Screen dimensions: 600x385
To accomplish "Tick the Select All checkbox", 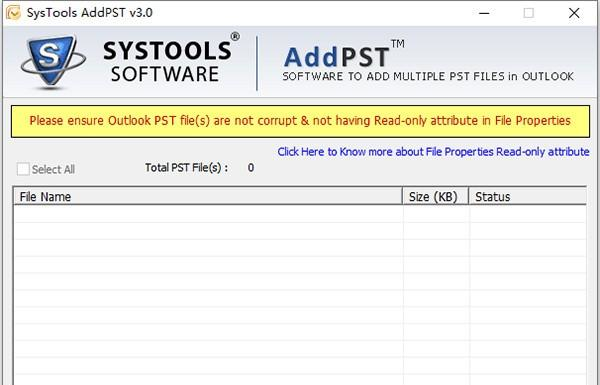I will [23, 169].
